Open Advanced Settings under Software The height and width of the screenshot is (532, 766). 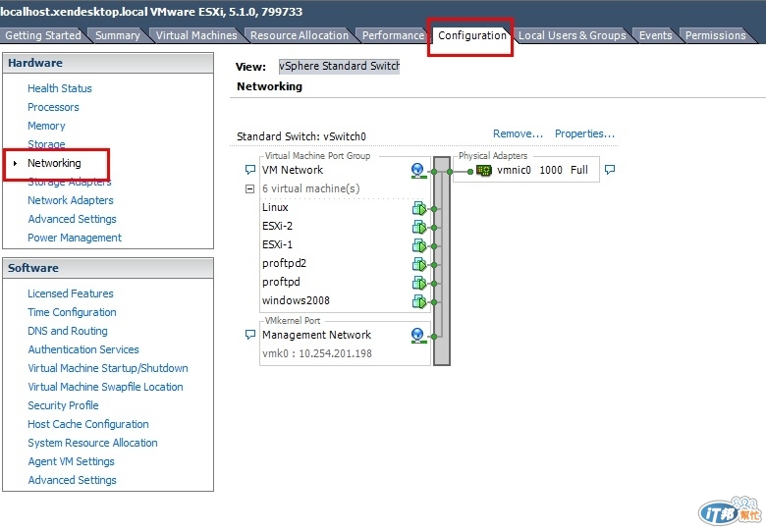coord(72,480)
